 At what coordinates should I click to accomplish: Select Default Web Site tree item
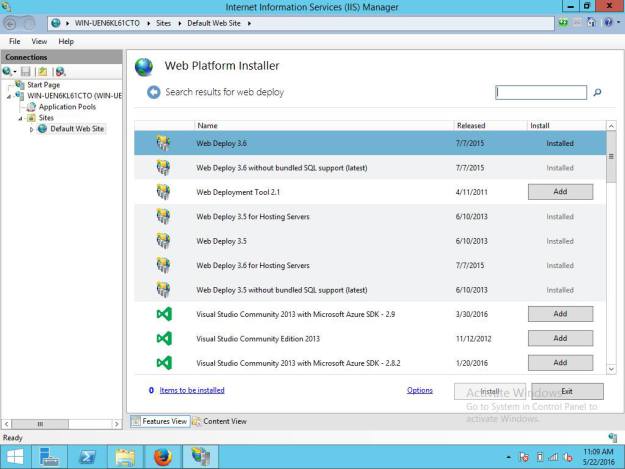(x=77, y=129)
